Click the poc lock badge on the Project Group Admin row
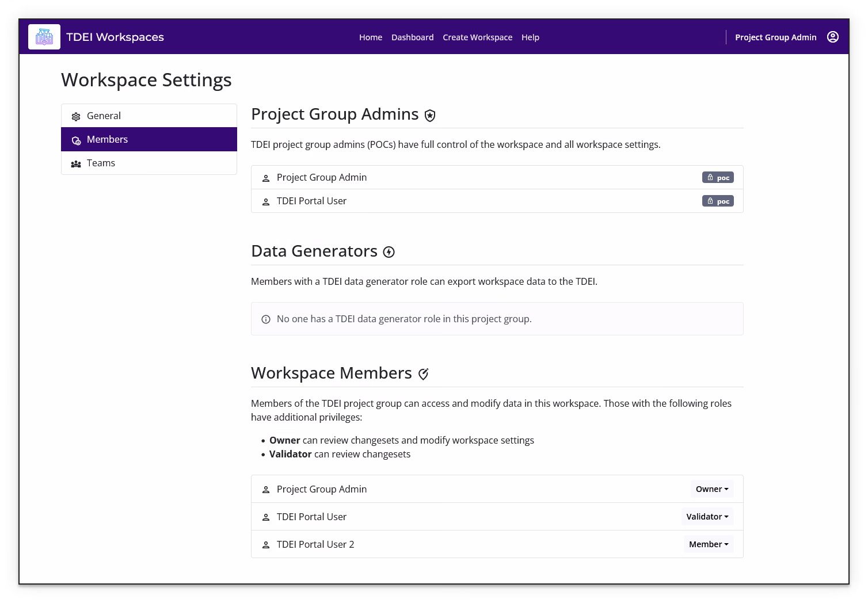Image resolution: width=868 pixels, height=603 pixels. point(718,177)
